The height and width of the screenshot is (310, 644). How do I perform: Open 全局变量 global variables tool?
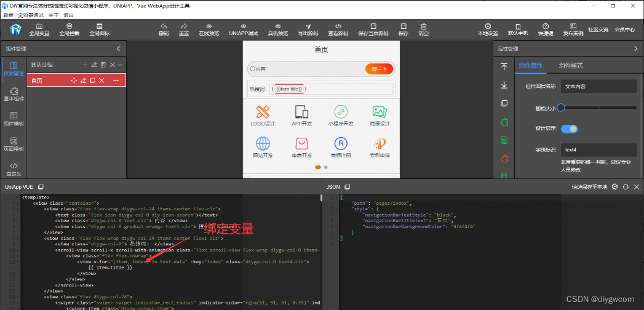point(39,30)
